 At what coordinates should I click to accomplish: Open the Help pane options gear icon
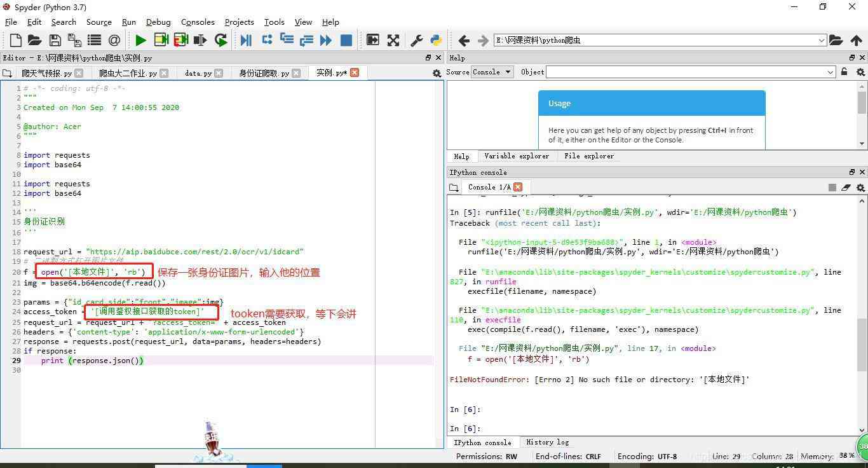coord(861,72)
